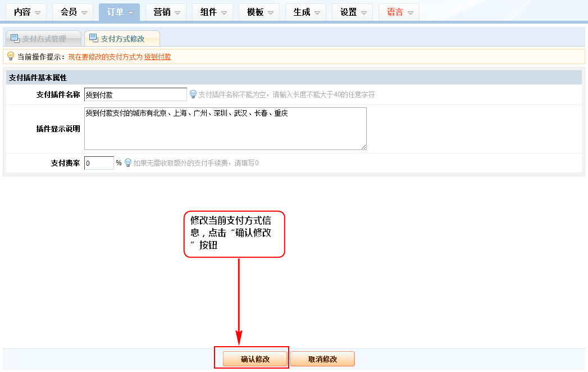Open the 语言 menu
The image size is (588, 372).
point(399,12)
